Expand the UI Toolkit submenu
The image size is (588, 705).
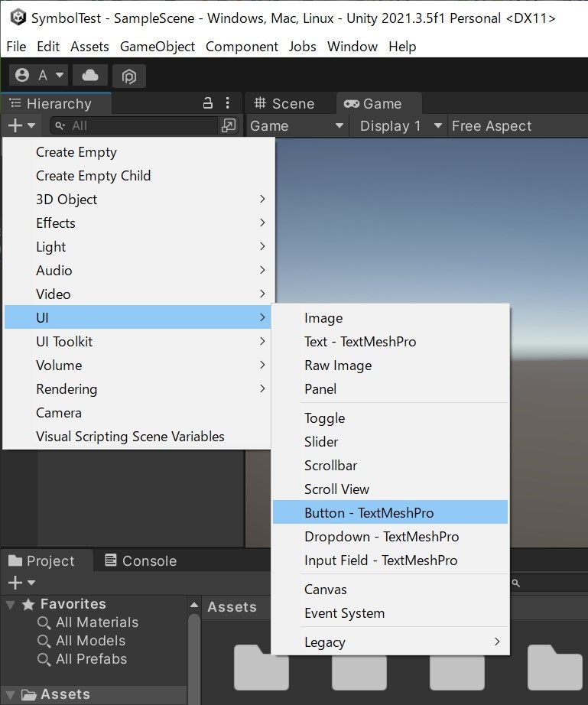click(138, 341)
